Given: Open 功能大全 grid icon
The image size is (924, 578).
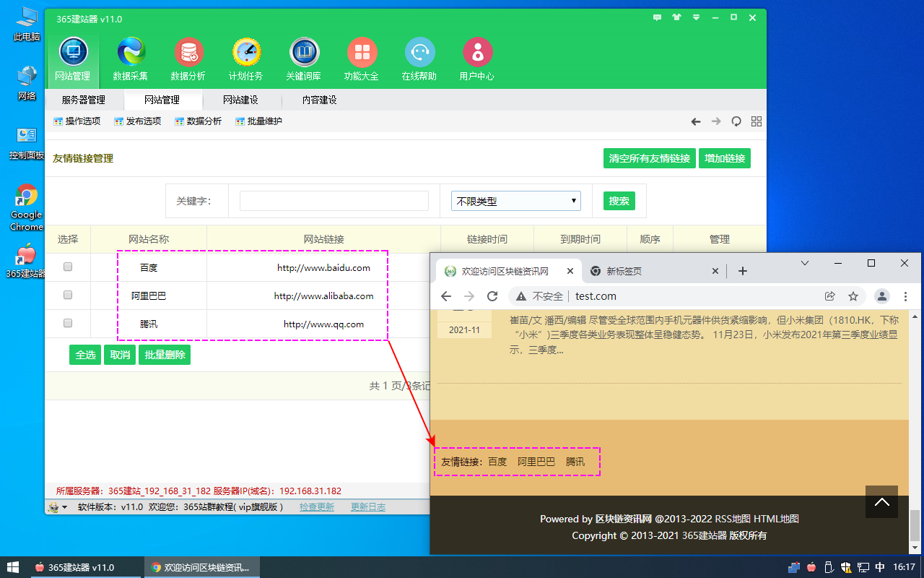Looking at the screenshot, I should (x=362, y=60).
